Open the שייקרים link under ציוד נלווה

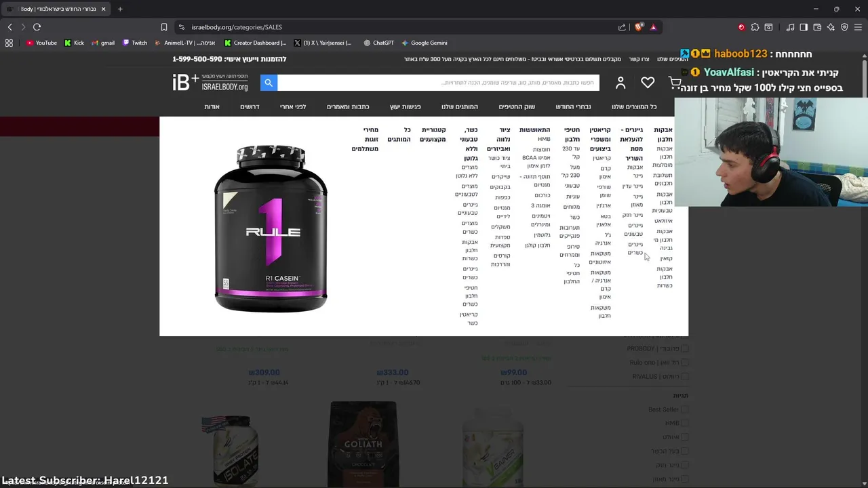[x=500, y=177]
